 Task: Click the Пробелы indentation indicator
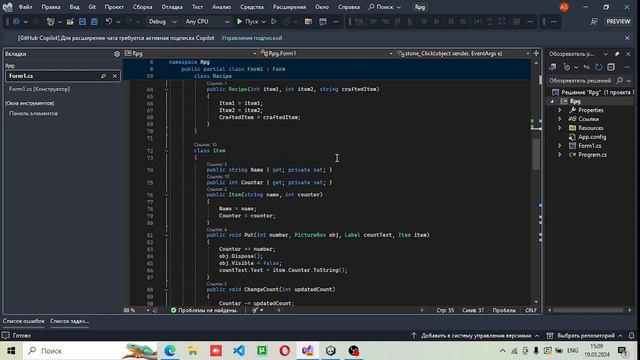504,310
